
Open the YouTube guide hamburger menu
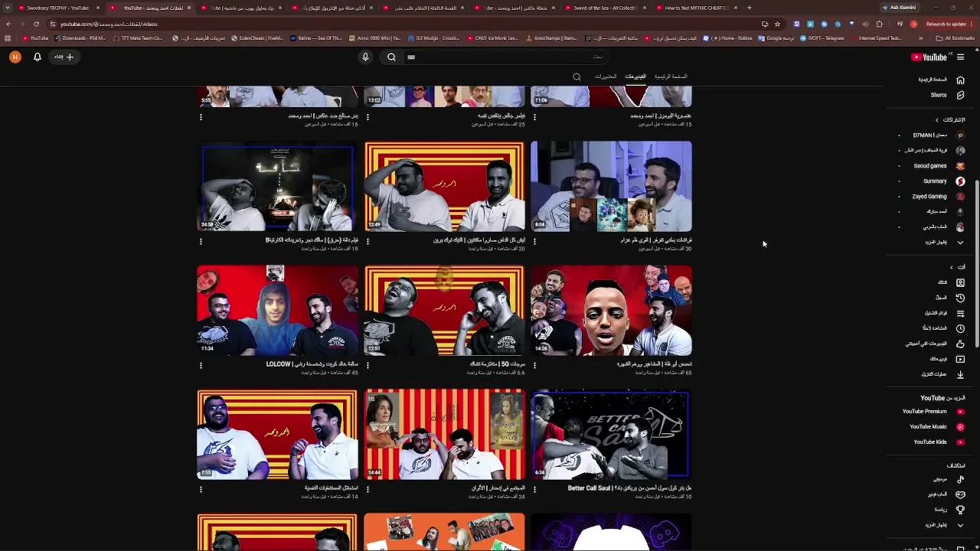[960, 57]
